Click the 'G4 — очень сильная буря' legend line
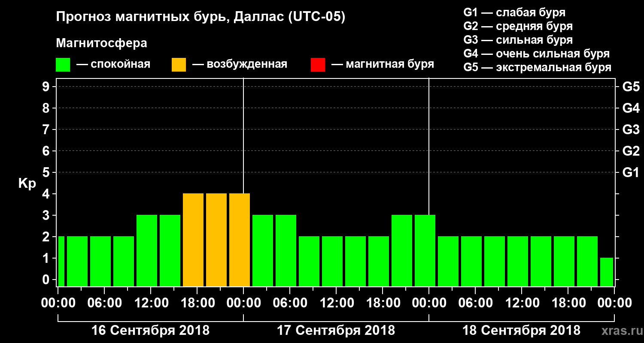 point(537,54)
